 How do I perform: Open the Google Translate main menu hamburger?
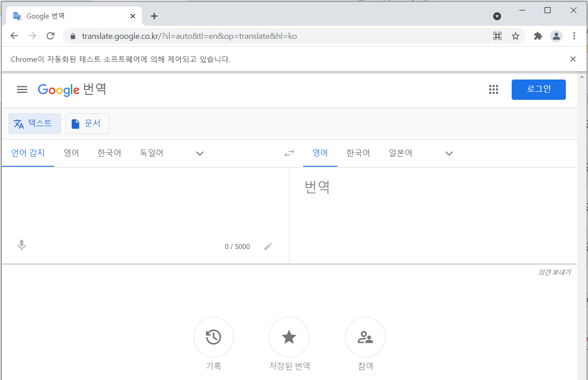click(x=22, y=89)
